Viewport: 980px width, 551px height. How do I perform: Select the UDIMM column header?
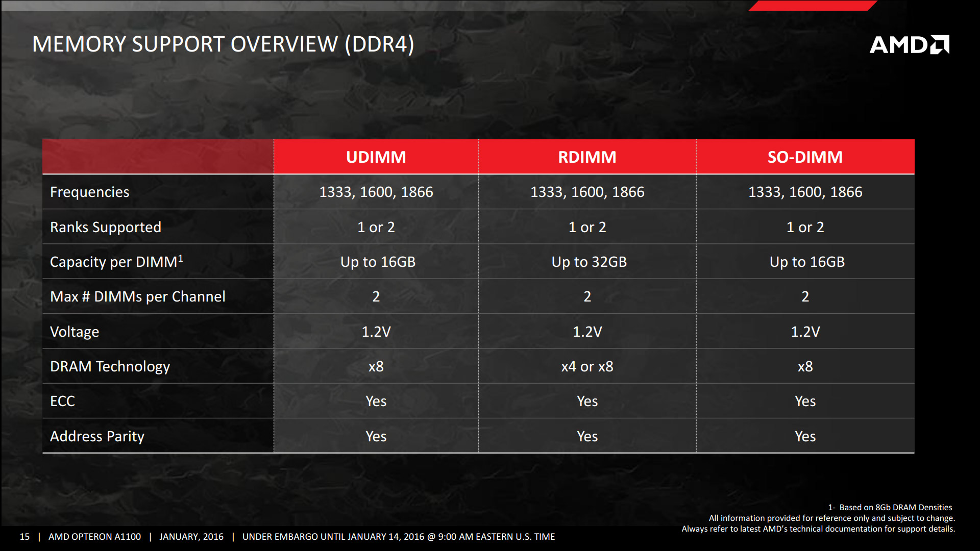point(376,157)
